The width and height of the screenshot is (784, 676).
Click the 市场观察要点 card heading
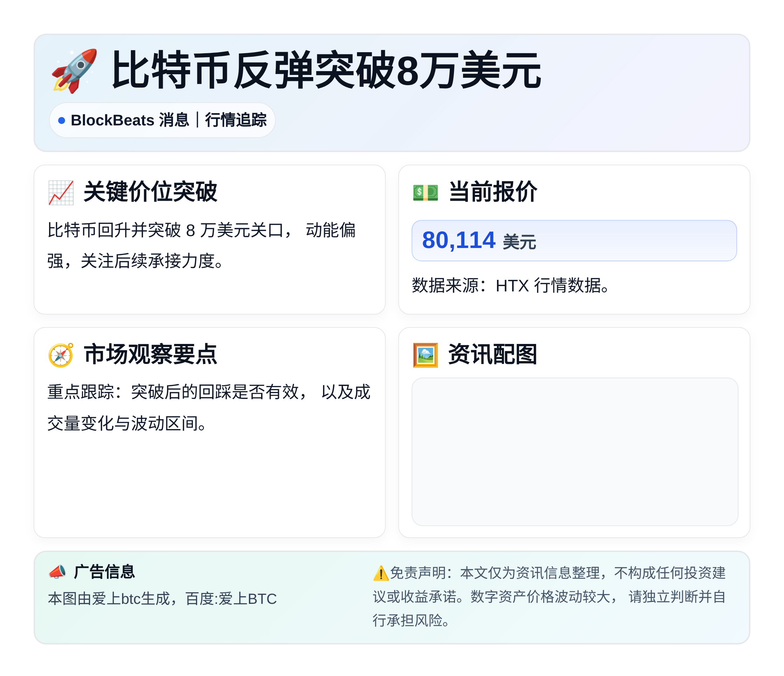(150, 354)
